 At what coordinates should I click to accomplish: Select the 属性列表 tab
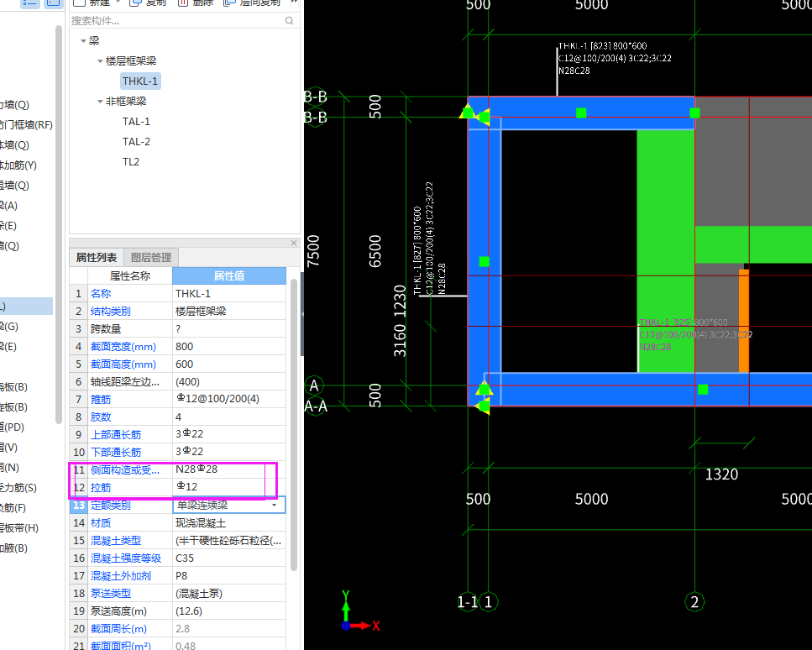pyautogui.click(x=97, y=258)
